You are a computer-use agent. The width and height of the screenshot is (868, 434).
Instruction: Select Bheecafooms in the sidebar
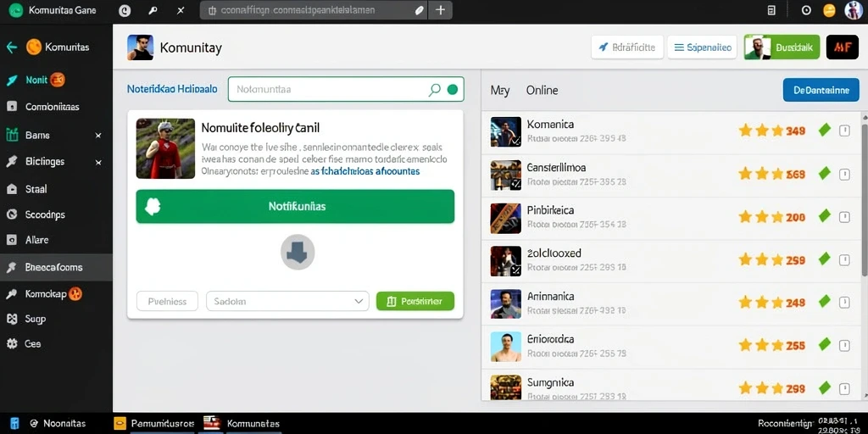[56, 267]
